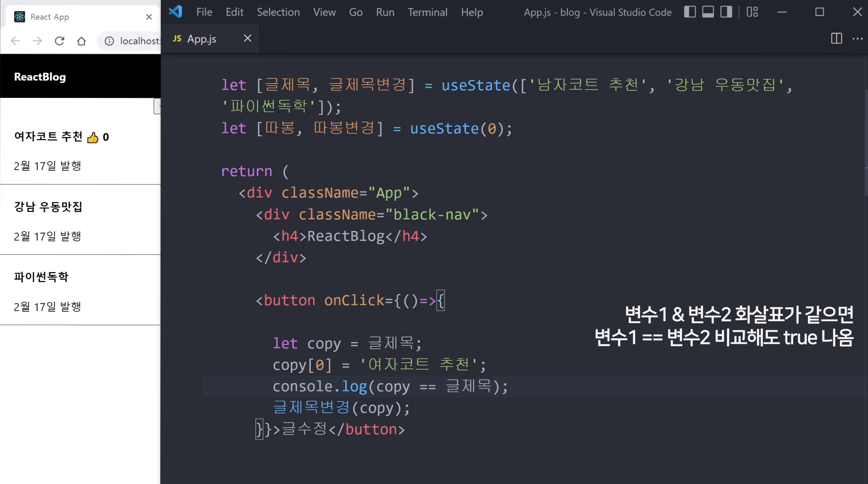Click publish date under 파이썬독학
The width and height of the screenshot is (868, 484).
[x=48, y=307]
